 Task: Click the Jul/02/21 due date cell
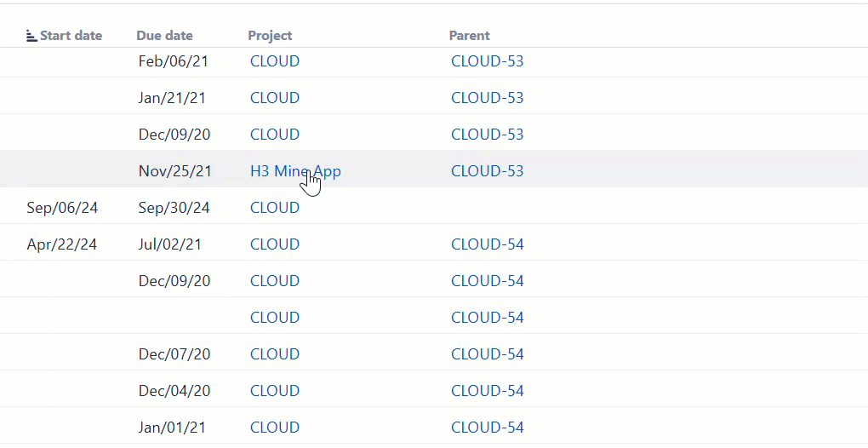(170, 244)
